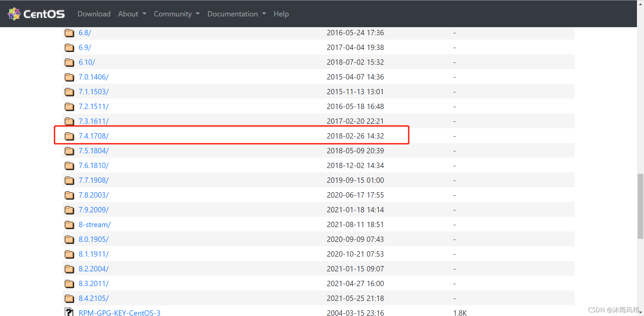Open the 8.4.2105/ directory link

[94, 298]
